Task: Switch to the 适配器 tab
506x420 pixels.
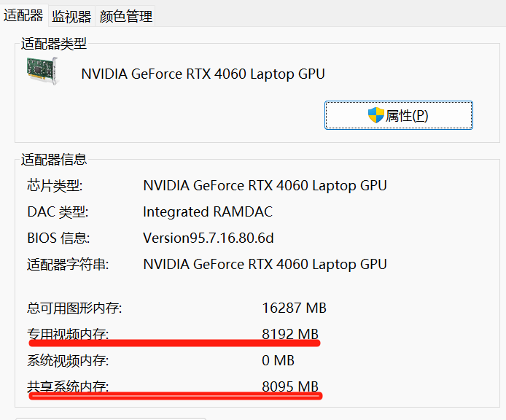Action: 23,15
